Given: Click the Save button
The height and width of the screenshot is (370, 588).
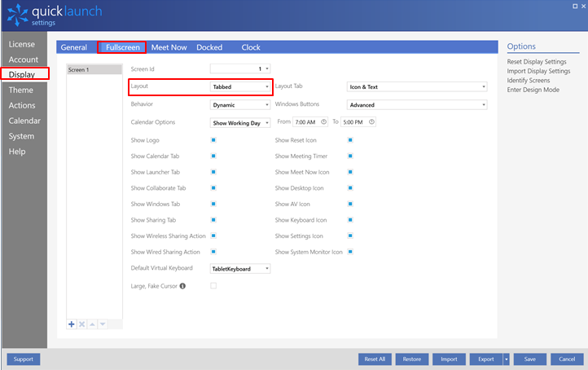Looking at the screenshot, I should point(530,359).
